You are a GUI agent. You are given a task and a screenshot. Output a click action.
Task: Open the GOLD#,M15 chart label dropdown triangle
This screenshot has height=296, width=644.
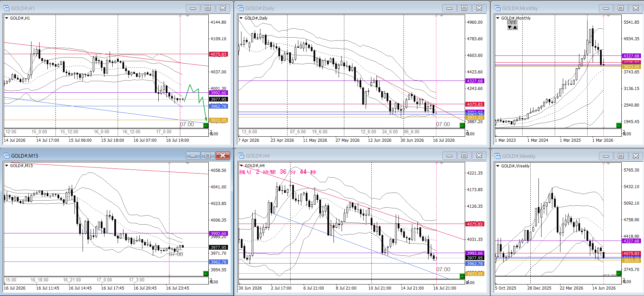point(7,166)
